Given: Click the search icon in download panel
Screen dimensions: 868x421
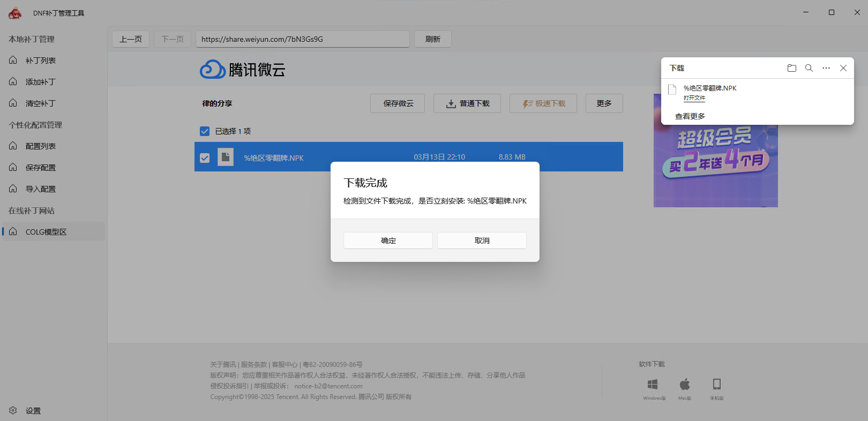Looking at the screenshot, I should coord(809,68).
